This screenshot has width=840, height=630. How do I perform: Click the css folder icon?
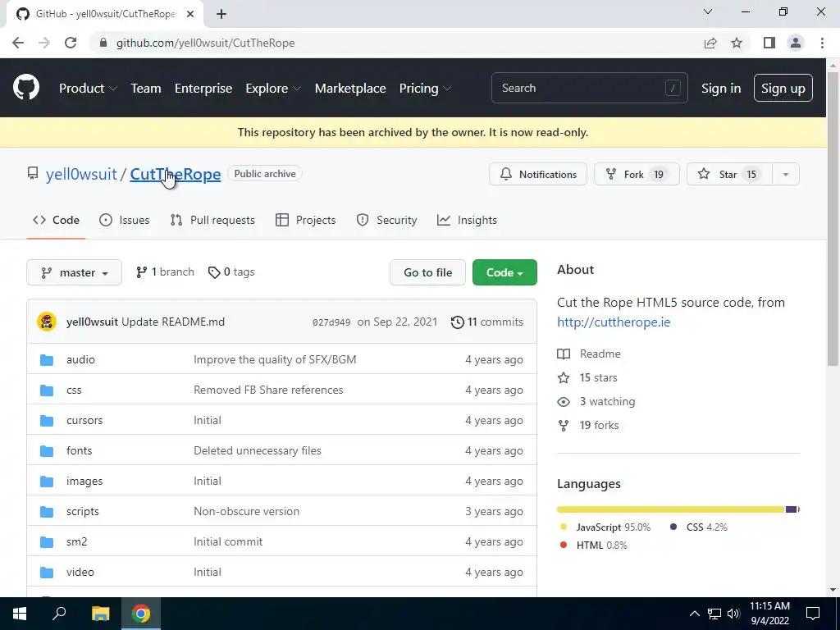coord(47,390)
